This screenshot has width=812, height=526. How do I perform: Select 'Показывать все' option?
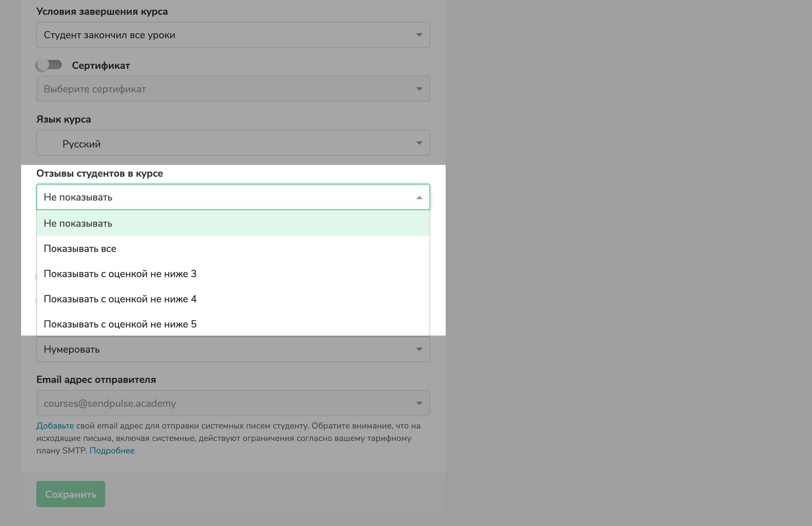click(x=233, y=249)
